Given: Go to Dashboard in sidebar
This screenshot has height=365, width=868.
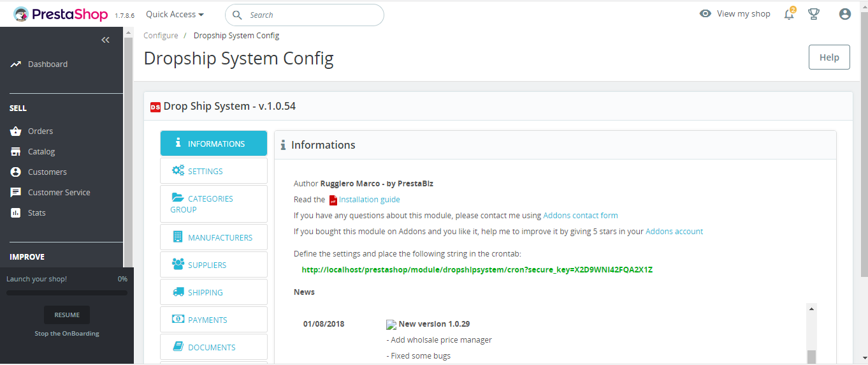Looking at the screenshot, I should coord(48,64).
